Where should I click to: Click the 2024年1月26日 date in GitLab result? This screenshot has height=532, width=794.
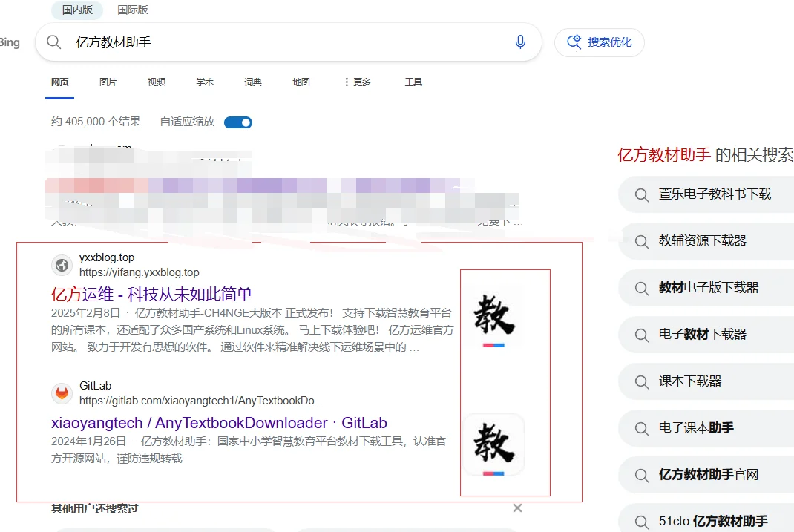click(x=88, y=441)
